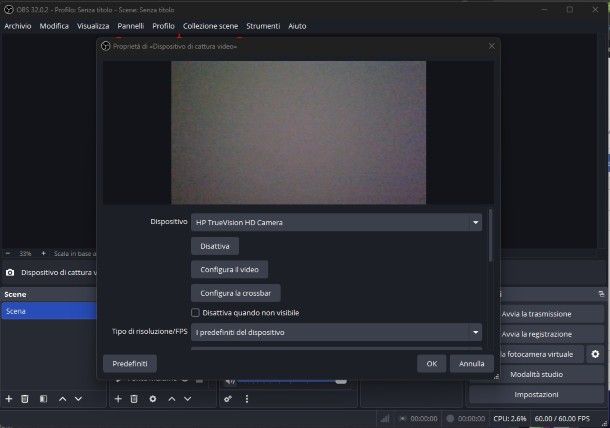Enable 'Disattiva quando non visibile' checkbox
This screenshot has height=428, width=610.
point(195,313)
